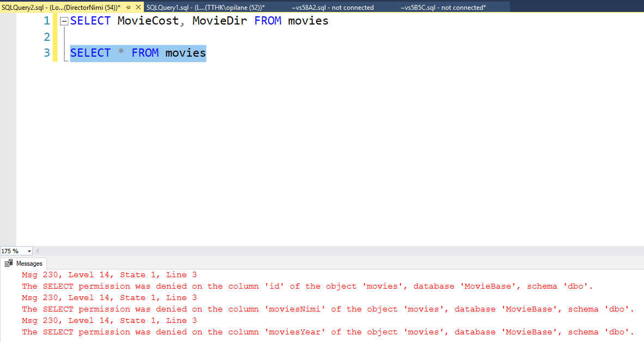Click the Messages tab icon
Image resolution: width=644 pixels, height=342 pixels.
pyautogui.click(x=9, y=263)
